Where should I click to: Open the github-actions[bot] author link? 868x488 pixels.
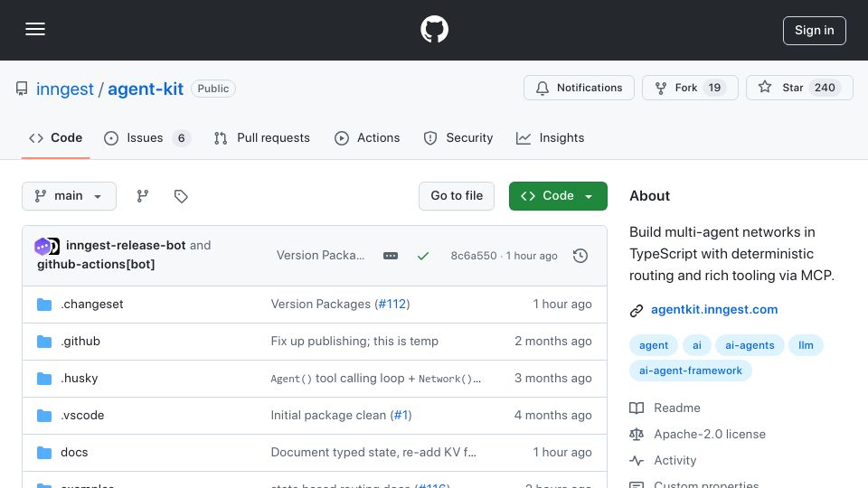point(96,265)
